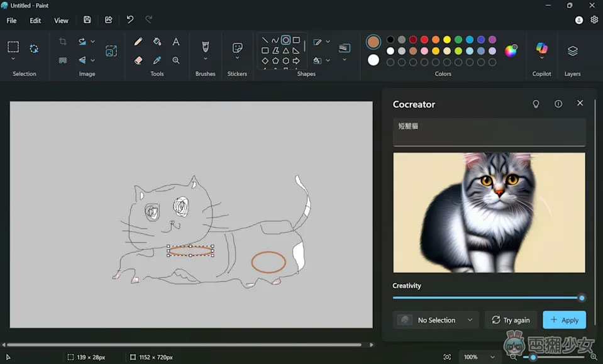Expand the Brushes dropdown arrow
The height and width of the screenshot is (364, 603).
point(205,59)
